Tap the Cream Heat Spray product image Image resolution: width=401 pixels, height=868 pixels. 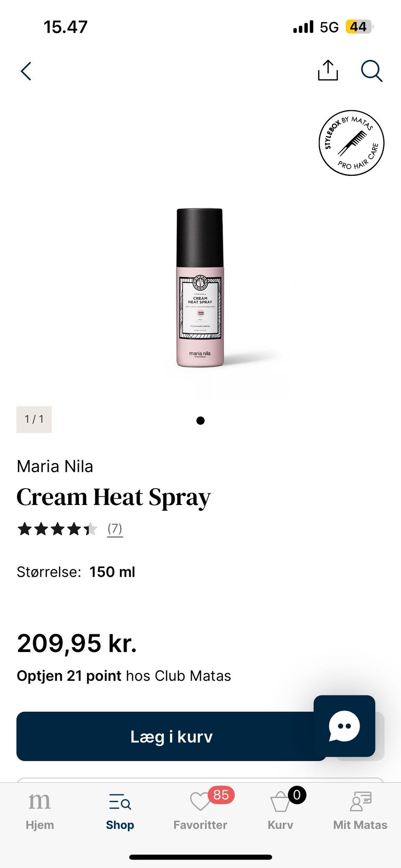coord(200,288)
